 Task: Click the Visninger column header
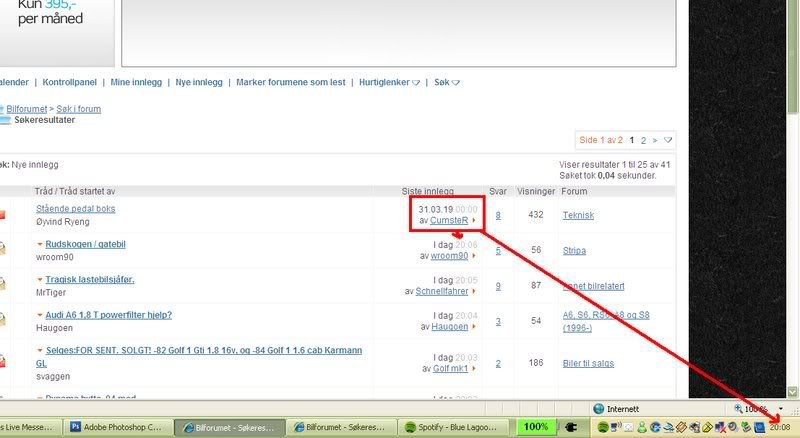click(x=536, y=191)
